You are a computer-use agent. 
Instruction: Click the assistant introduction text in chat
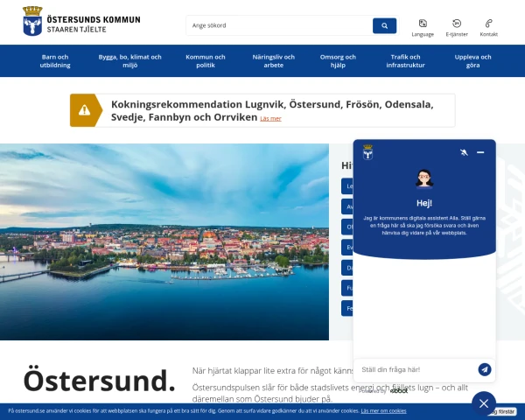pyautogui.click(x=424, y=226)
